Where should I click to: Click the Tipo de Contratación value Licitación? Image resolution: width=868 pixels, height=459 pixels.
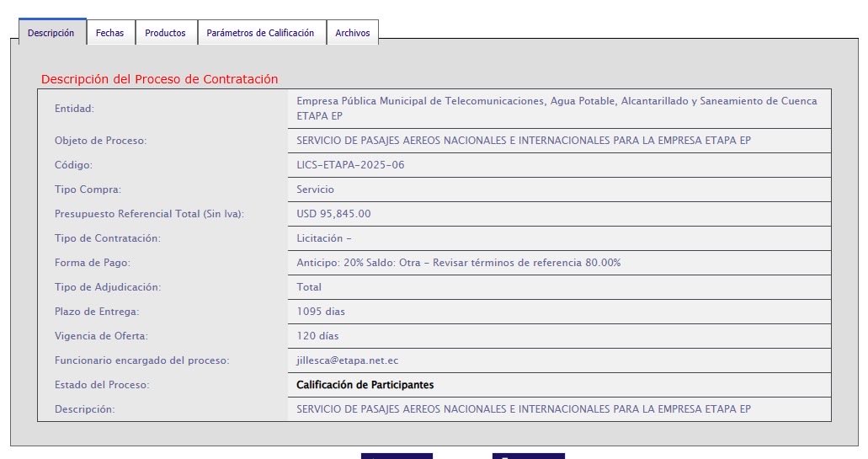[324, 238]
